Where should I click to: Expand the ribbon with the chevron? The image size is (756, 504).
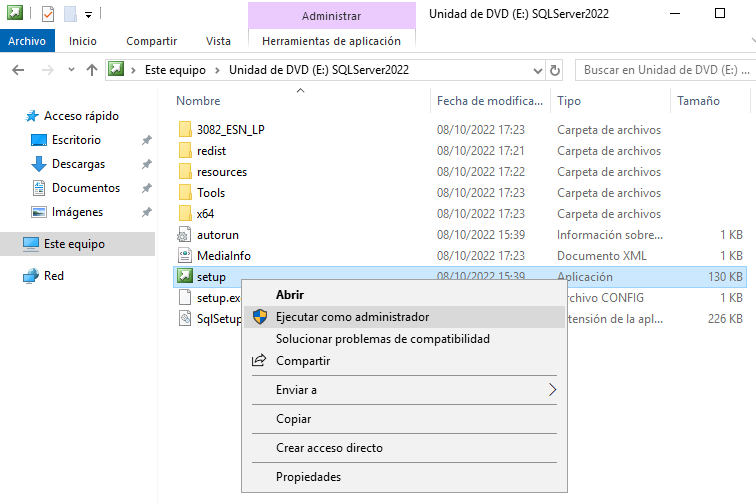coord(753,41)
